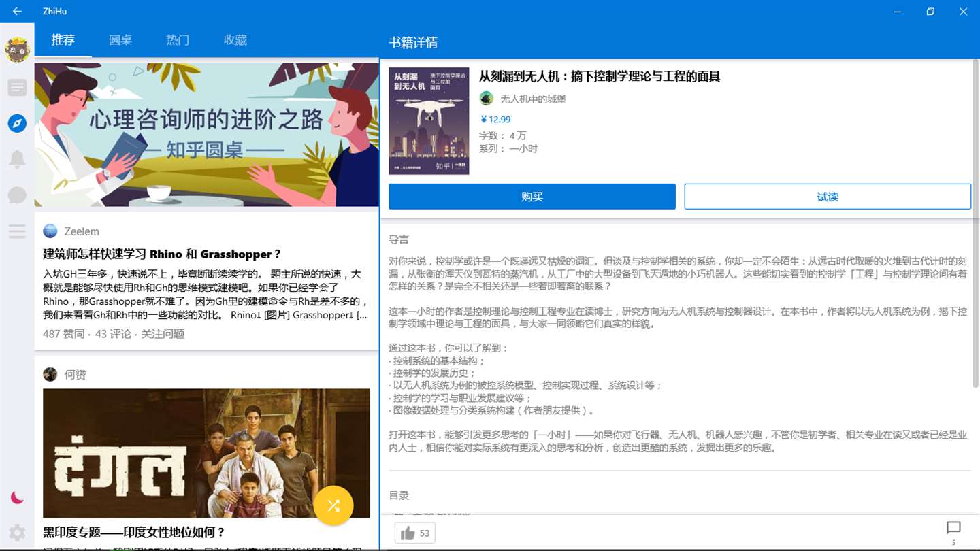The image size is (980, 551).
Task: Switch to the 圆桌 tab
Action: 120,39
